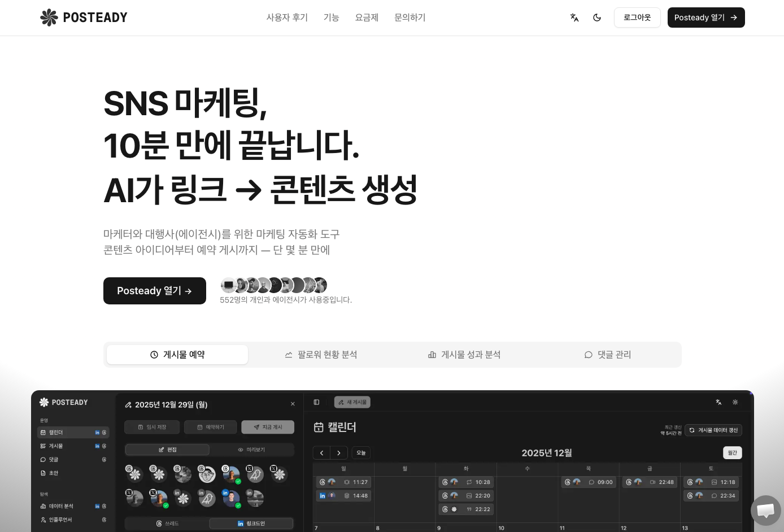Select the 게시물 예약 tab
Viewport: 784px width, 532px height.
click(177, 355)
